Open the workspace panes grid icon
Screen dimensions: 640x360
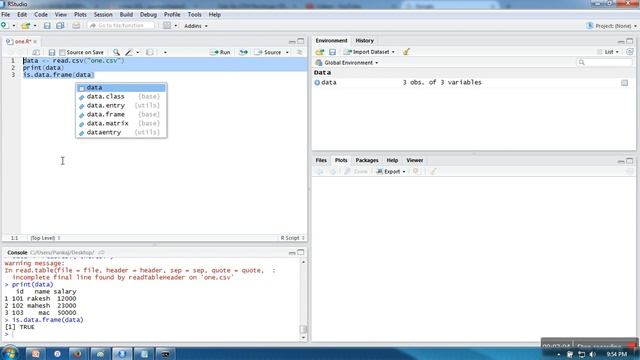[x=167, y=26]
